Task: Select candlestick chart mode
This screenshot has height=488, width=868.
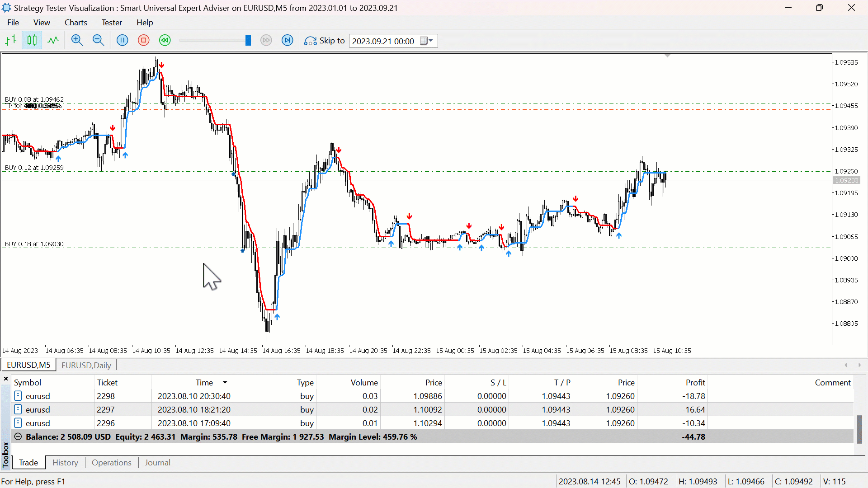Action: [x=32, y=41]
